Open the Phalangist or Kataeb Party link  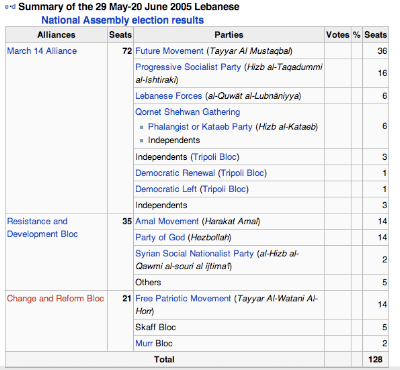200,127
